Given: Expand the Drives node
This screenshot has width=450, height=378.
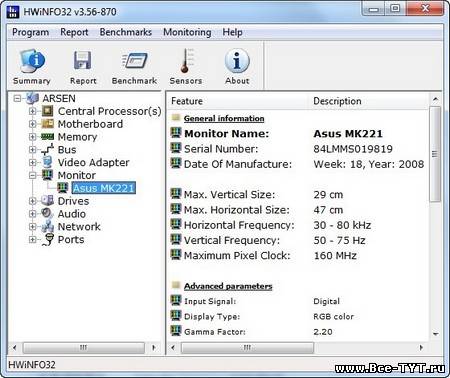Looking at the screenshot, I should (x=32, y=201).
